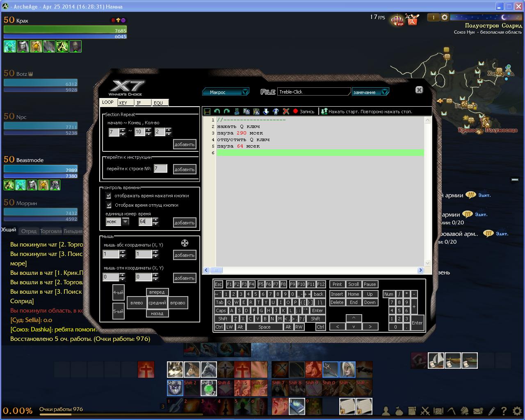Increase the время value of 64
The image size is (525, 420).
[155, 219]
